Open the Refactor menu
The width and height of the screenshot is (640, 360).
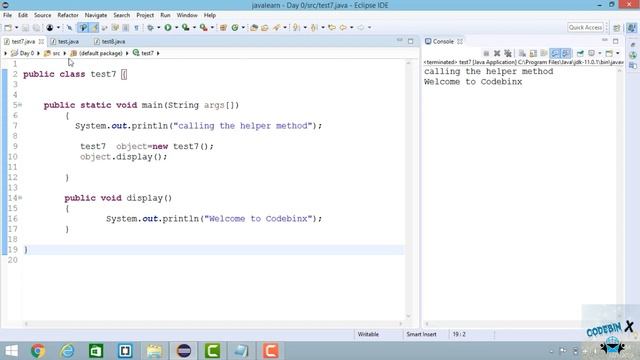pos(68,15)
